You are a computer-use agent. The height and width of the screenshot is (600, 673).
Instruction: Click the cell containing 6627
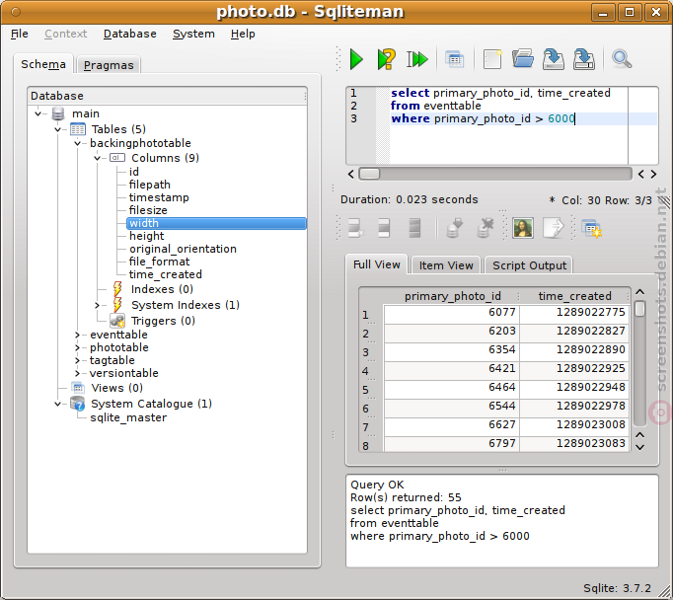tap(452, 425)
